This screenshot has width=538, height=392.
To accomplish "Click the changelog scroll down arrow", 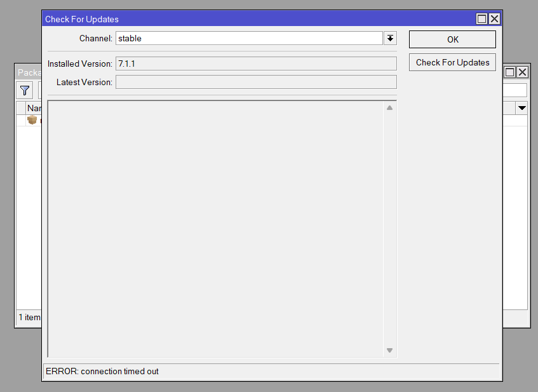I will 389,350.
